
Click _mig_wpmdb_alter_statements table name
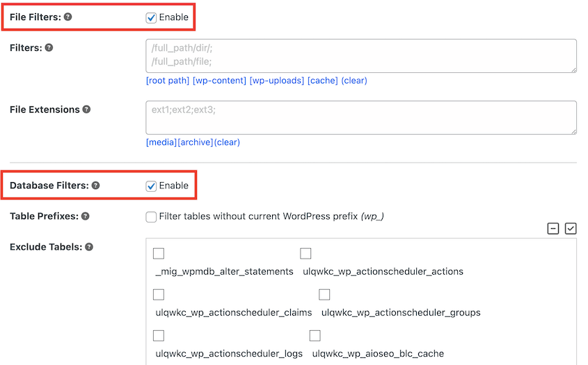(x=224, y=272)
